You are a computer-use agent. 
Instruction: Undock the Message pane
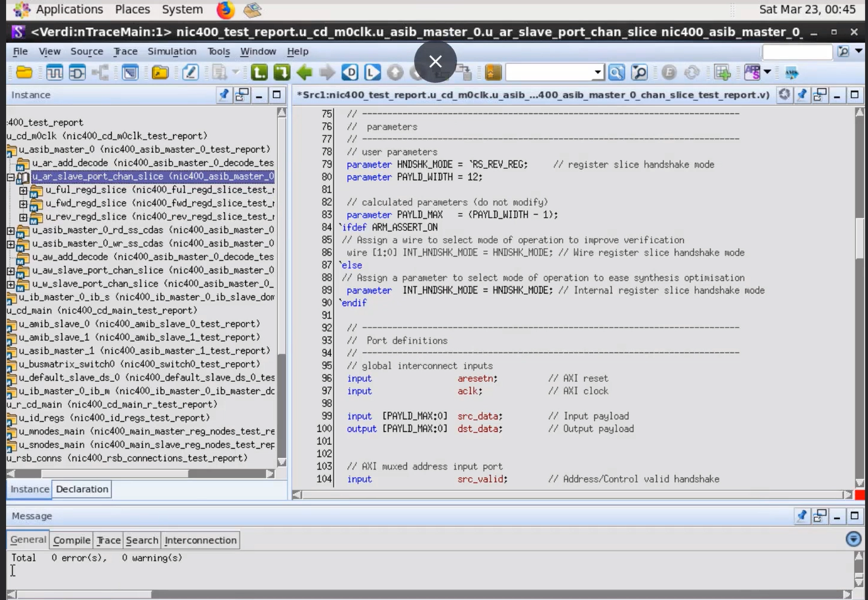[819, 516]
